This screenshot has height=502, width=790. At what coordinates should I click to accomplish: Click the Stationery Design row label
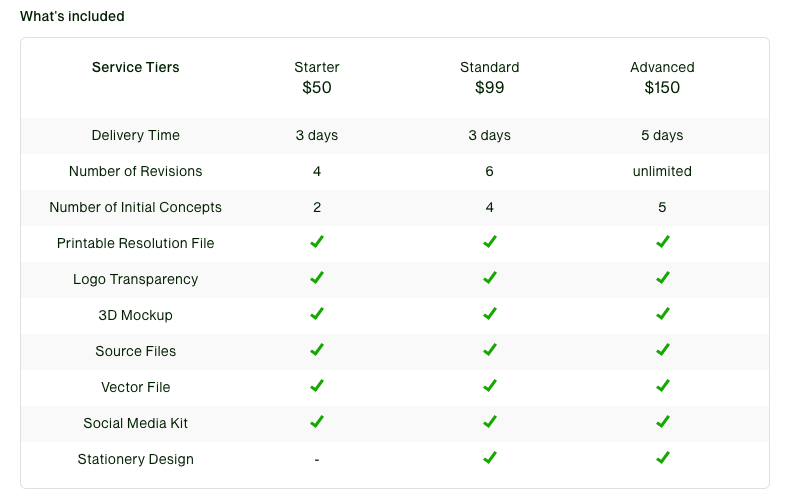click(x=136, y=459)
